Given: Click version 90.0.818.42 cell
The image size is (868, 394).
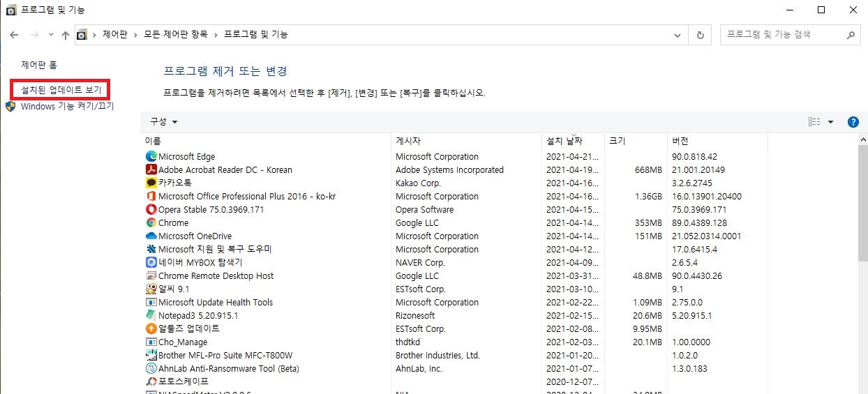Looking at the screenshot, I should (694, 156).
